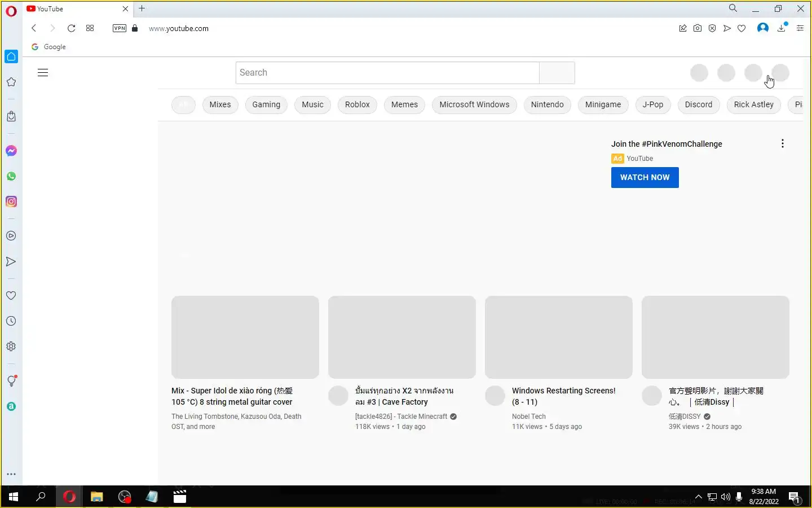Open the Player sidebar icon

tap(11, 236)
